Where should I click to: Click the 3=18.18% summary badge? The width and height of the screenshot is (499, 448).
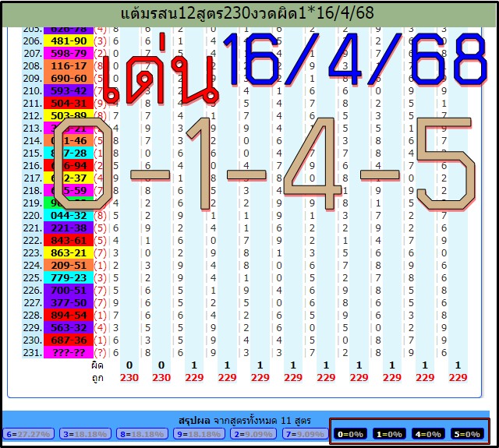pyautogui.click(x=85, y=434)
